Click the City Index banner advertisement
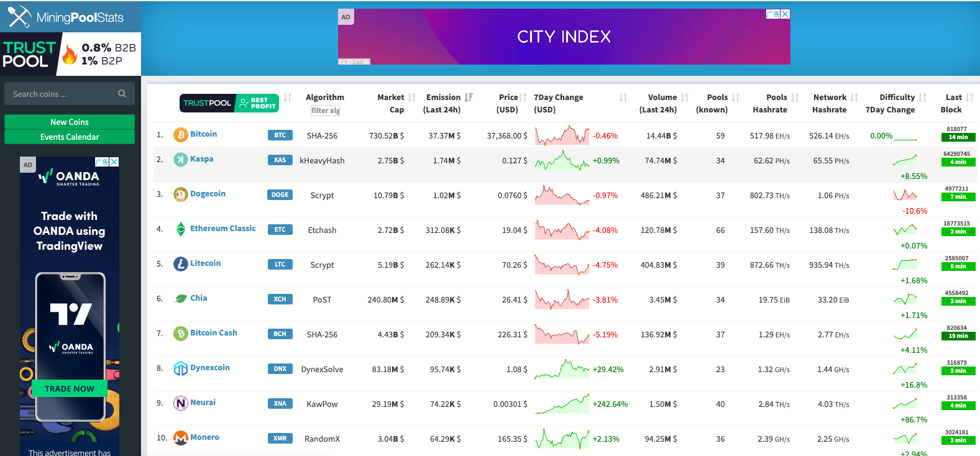This screenshot has height=456, width=980. [564, 37]
